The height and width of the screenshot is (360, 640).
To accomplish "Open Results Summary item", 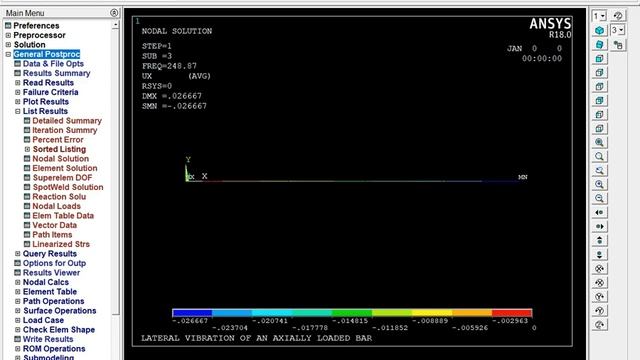I will (56, 73).
